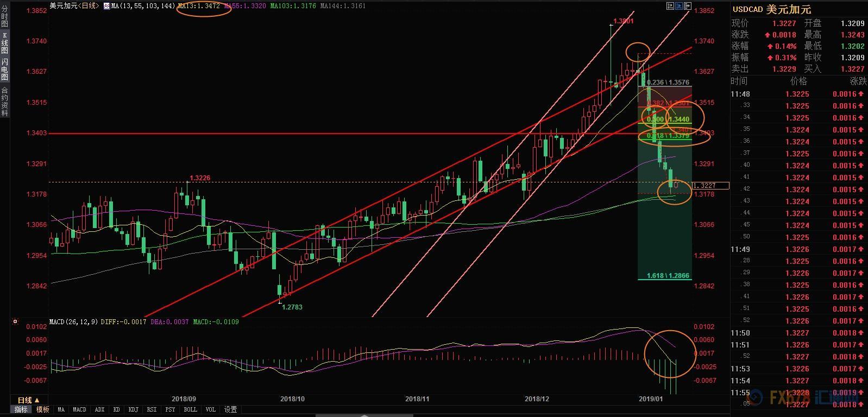Image resolution: width=868 pixels, height=417 pixels.
Task: Apply the RSI indicator button
Action: point(152,409)
